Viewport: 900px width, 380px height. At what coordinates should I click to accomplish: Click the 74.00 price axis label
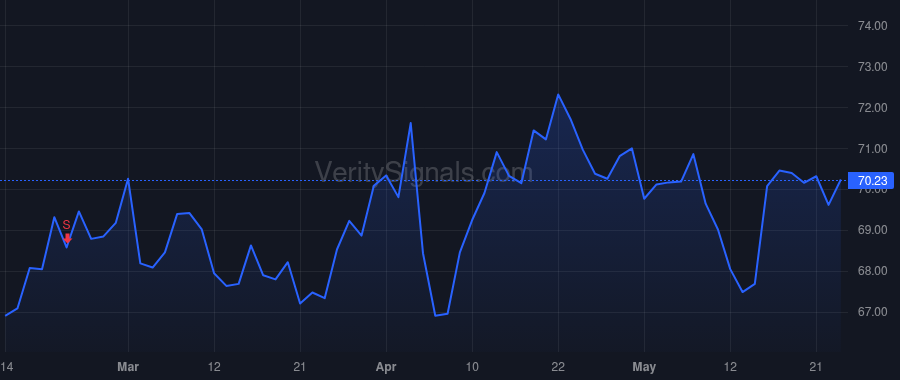(872, 26)
